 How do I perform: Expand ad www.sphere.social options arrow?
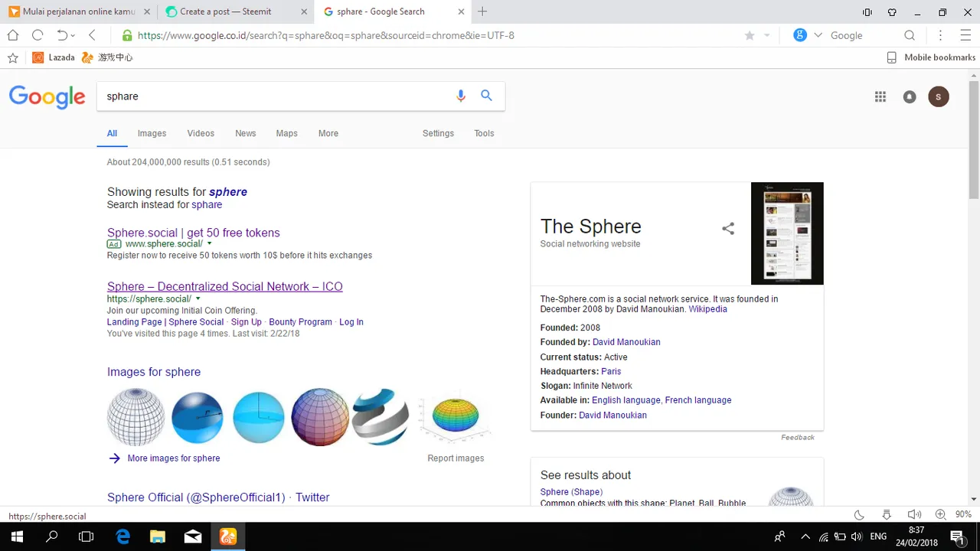tap(210, 243)
